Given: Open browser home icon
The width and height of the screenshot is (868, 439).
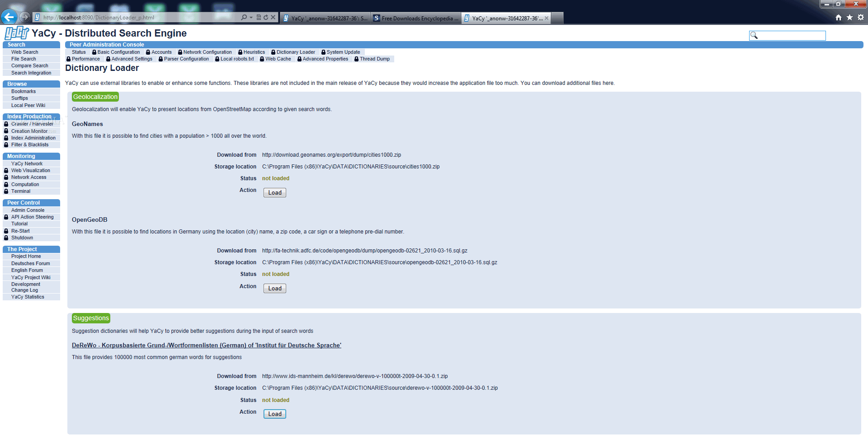Looking at the screenshot, I should point(839,18).
